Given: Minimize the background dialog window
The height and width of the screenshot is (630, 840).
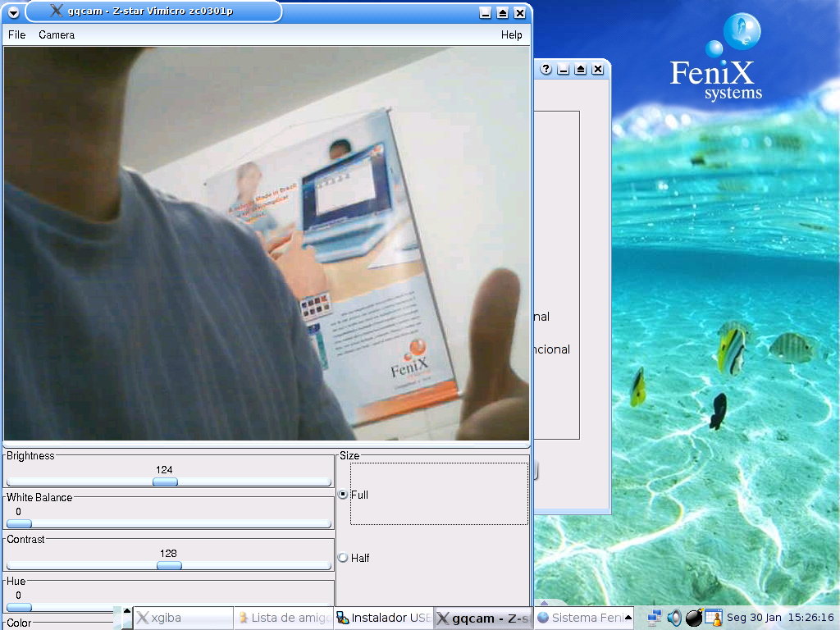Looking at the screenshot, I should [563, 69].
